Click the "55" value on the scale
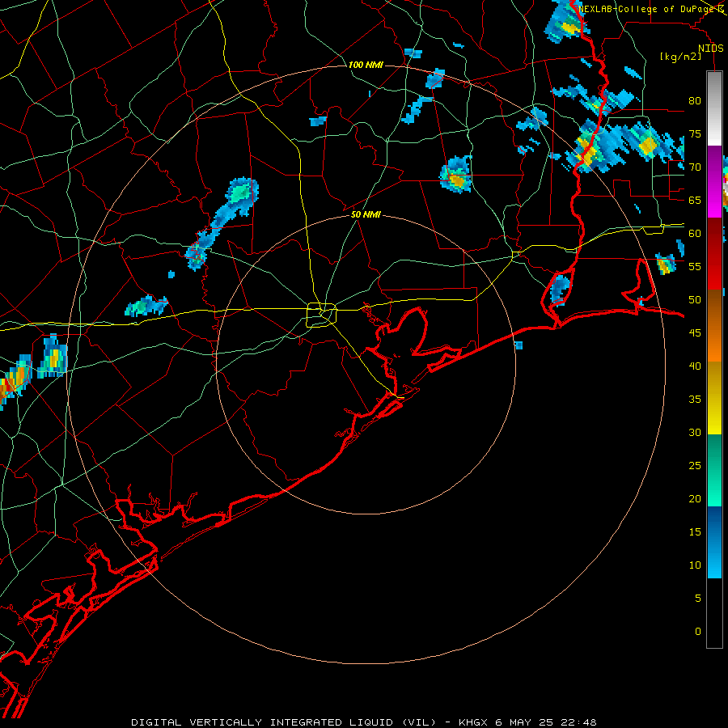The height and width of the screenshot is (728, 728). coord(695,266)
